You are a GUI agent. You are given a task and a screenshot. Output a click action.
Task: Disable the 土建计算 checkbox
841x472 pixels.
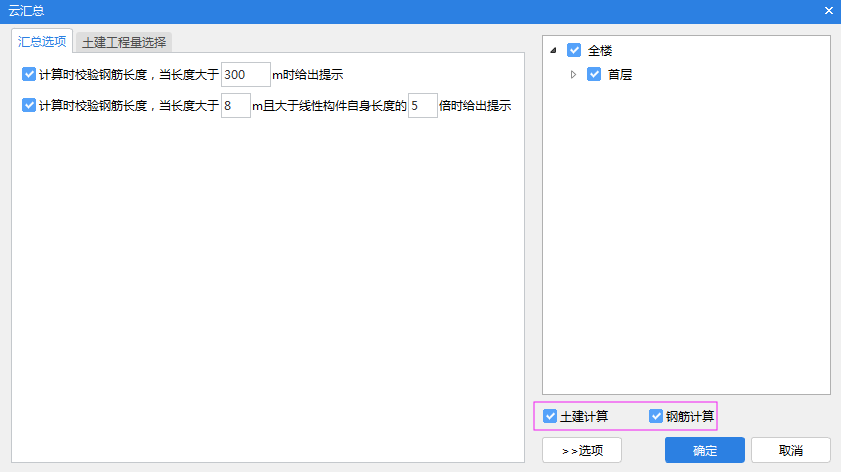[550, 416]
